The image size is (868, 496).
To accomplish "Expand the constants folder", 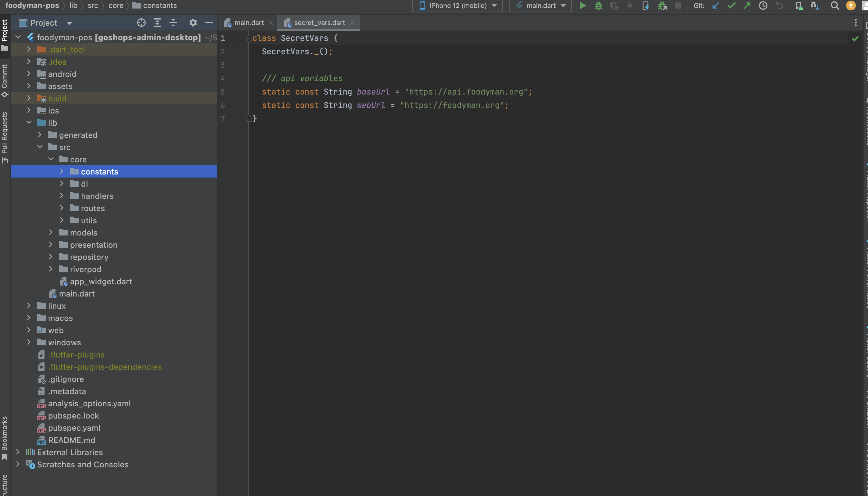I will tap(62, 171).
